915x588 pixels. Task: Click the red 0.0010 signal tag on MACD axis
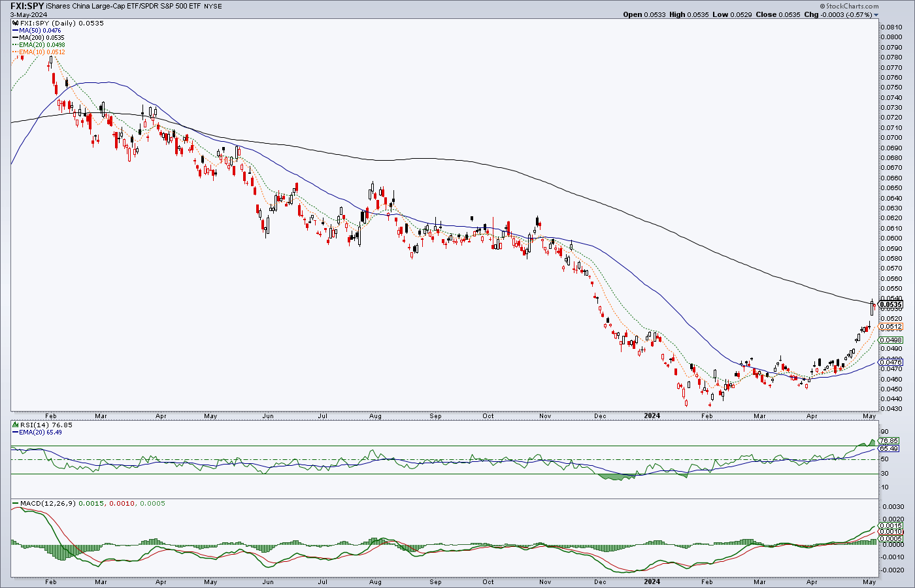891,532
